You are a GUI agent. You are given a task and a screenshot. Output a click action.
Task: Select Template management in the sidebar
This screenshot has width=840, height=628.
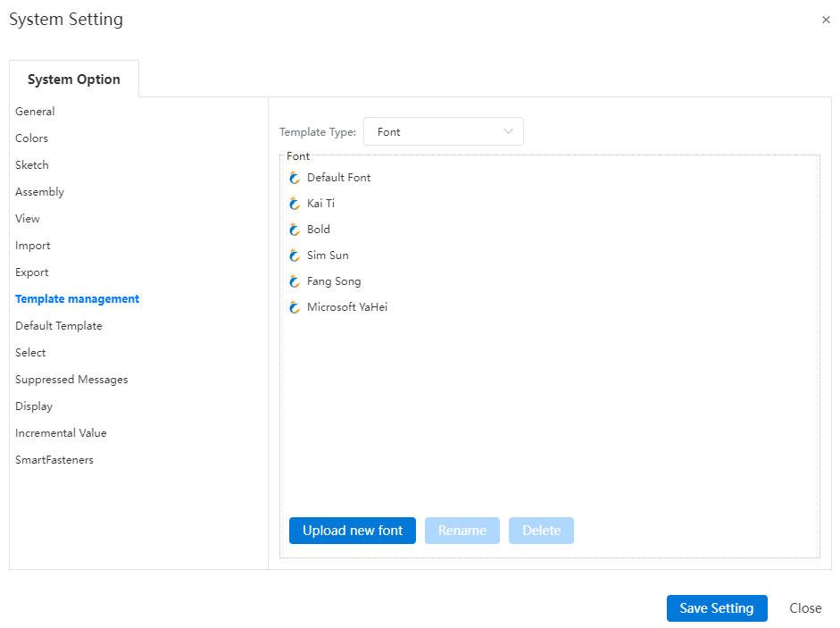(77, 299)
